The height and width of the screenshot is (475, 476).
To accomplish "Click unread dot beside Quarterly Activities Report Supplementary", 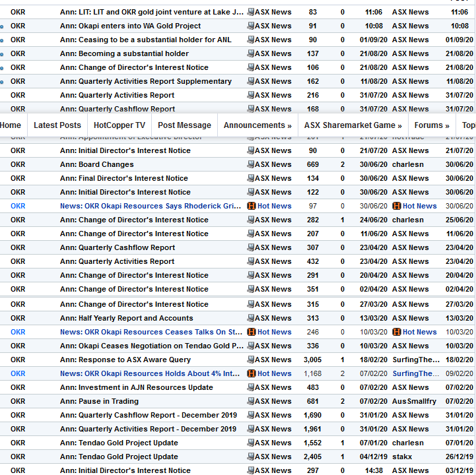I will 1,82.
